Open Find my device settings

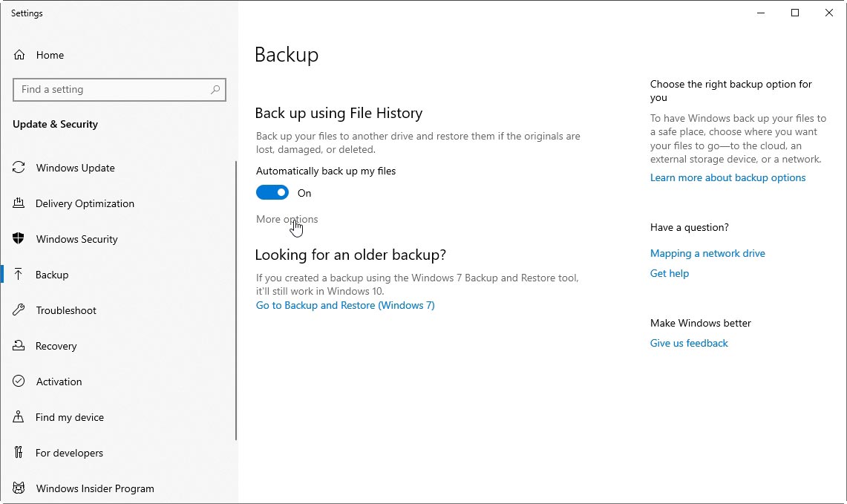[70, 418]
